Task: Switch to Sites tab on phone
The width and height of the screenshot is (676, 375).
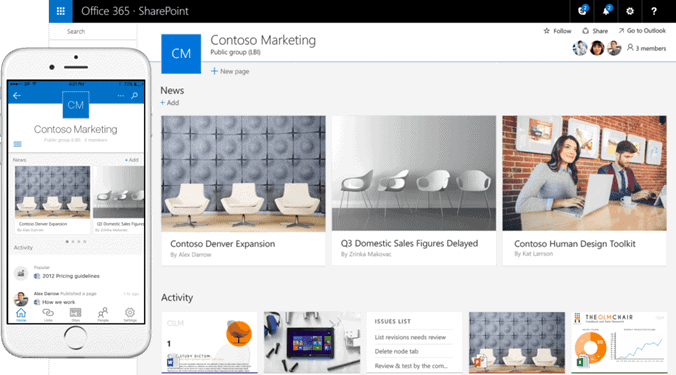Action: pos(75,315)
